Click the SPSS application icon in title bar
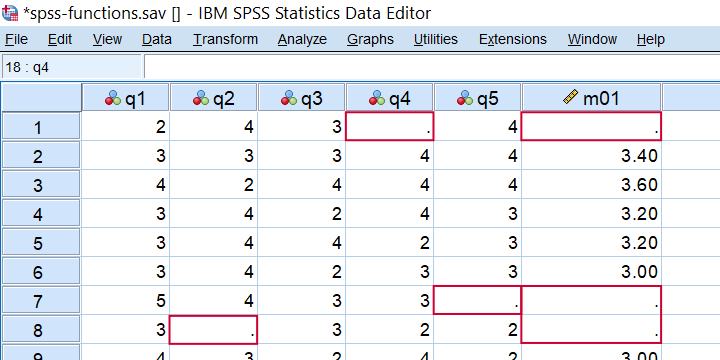The width and height of the screenshot is (720, 360). (x=10, y=13)
